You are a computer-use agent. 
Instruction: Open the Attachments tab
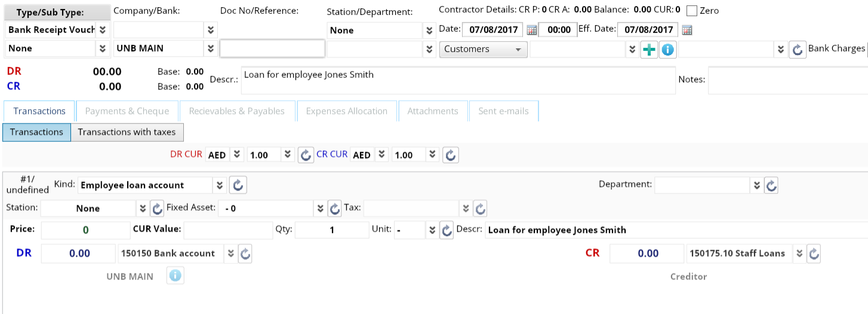tap(432, 111)
